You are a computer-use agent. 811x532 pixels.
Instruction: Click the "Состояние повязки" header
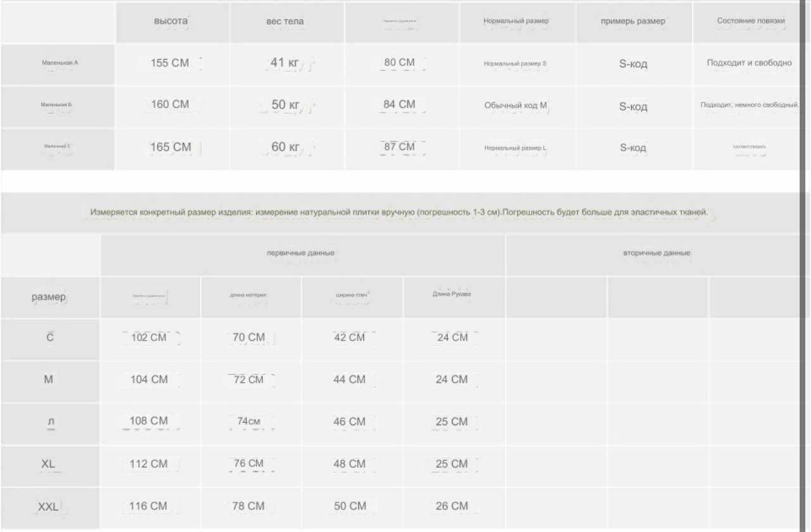pos(751,22)
